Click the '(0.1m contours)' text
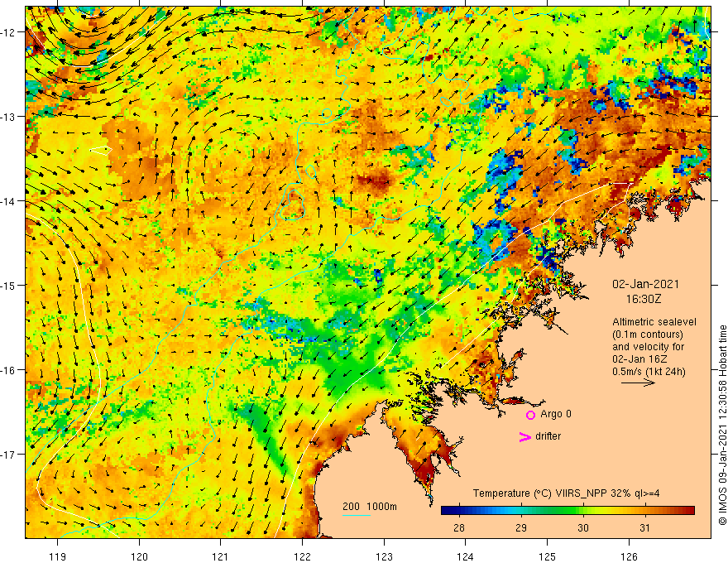Viewport: 728px width, 563px height. point(648,334)
